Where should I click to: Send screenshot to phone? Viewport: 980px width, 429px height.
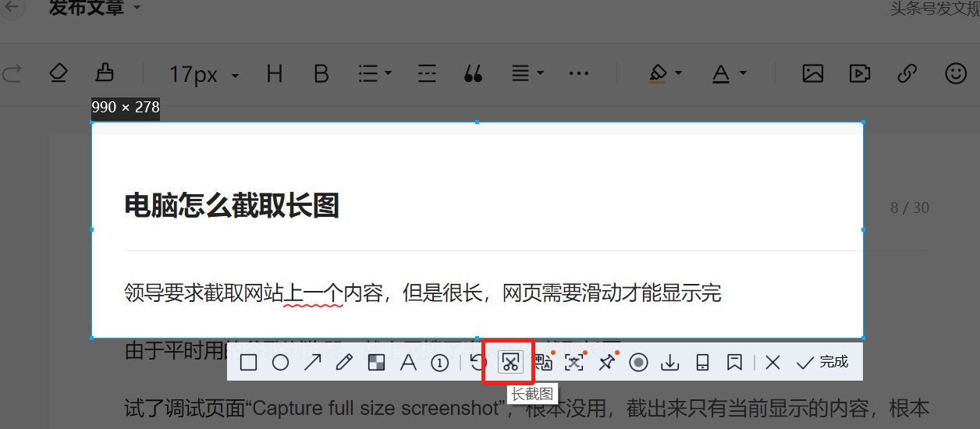tap(702, 363)
